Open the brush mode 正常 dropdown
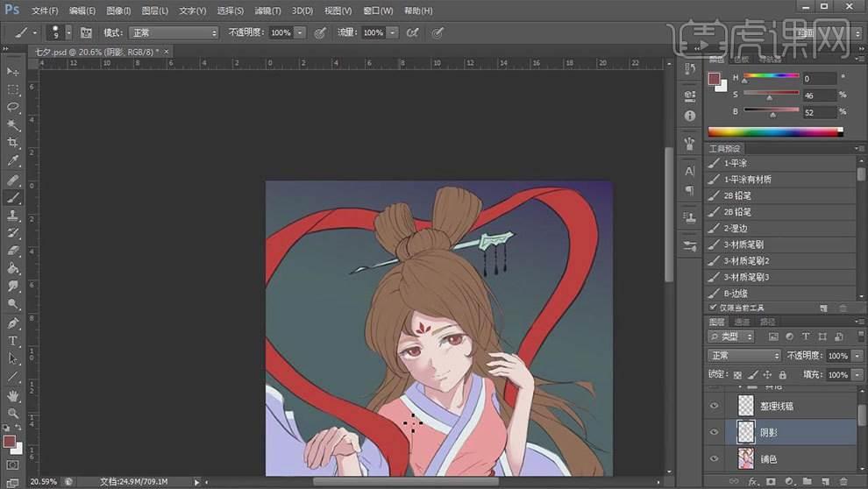Image resolution: width=868 pixels, height=489 pixels. tap(174, 32)
